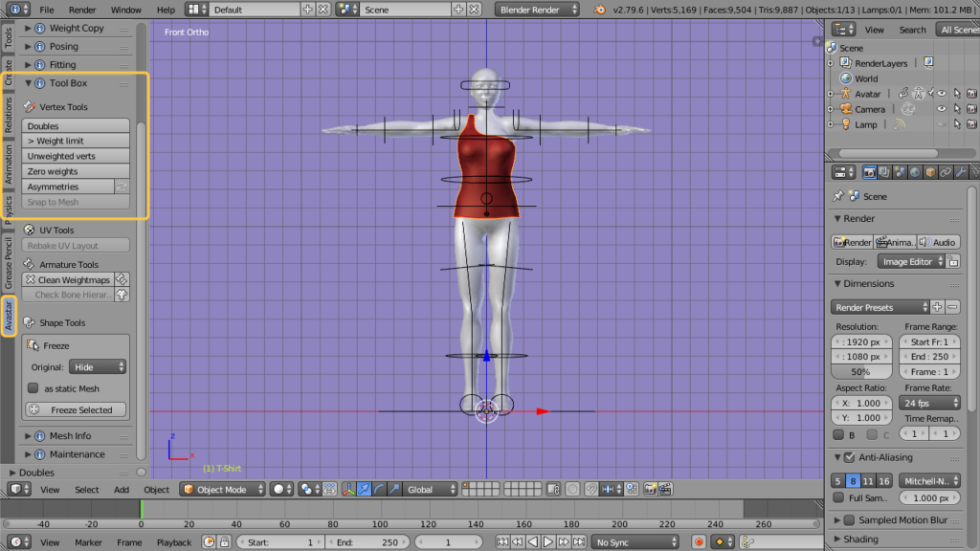980x551 pixels.
Task: Click the current frame field in the timeline
Action: [449, 542]
